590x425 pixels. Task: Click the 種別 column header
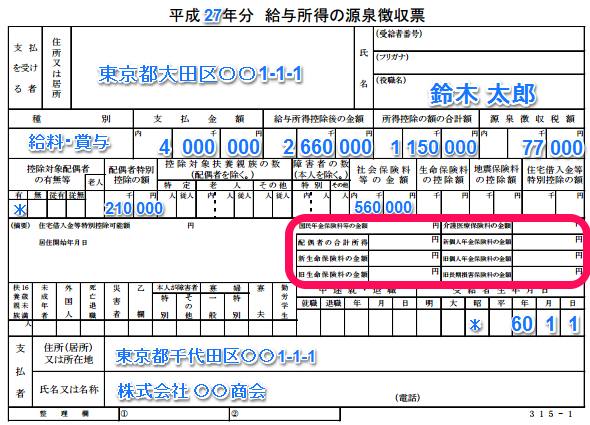71,119
